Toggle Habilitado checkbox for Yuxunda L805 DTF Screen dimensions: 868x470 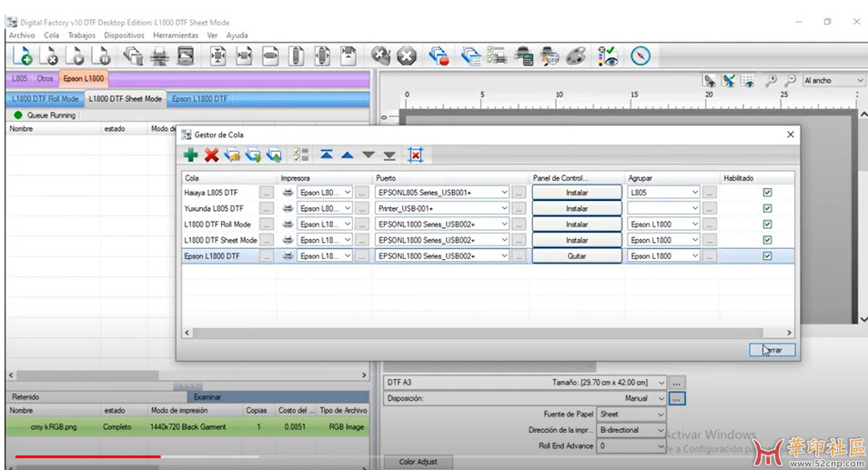click(767, 208)
